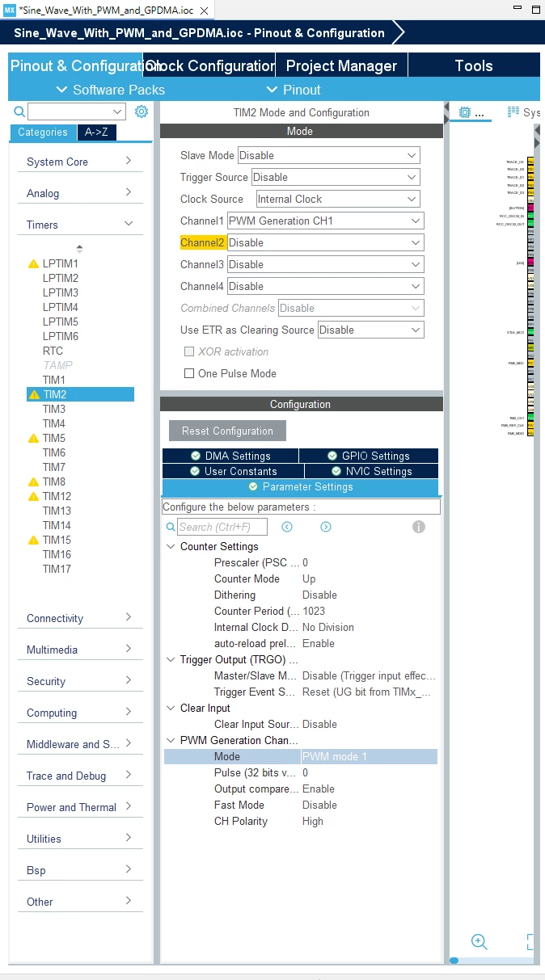
Task: Click the Counter Period value 1023
Action: [315, 611]
